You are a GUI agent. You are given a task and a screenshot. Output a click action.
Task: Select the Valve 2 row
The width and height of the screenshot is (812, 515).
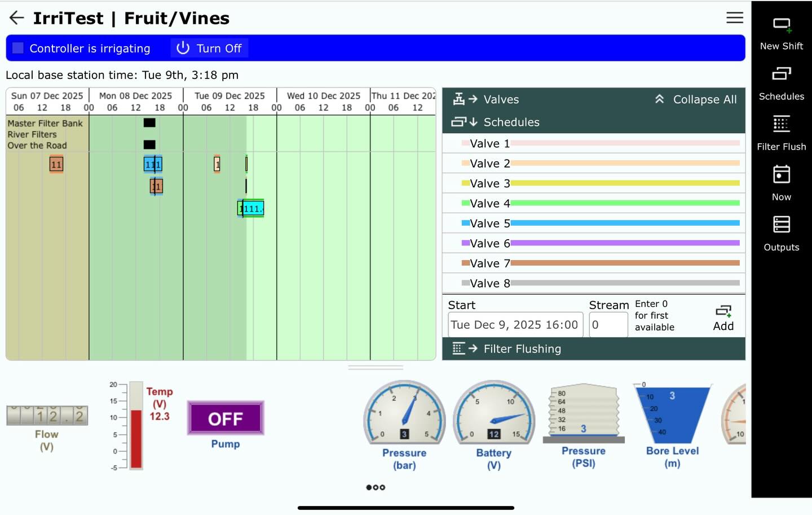(593, 164)
